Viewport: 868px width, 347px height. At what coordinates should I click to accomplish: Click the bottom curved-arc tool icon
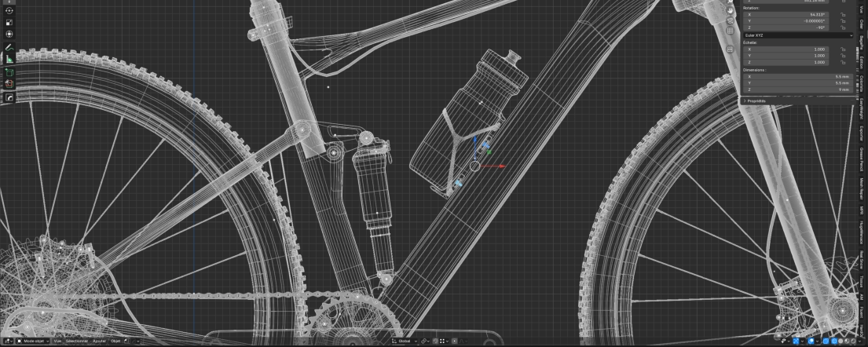(x=9, y=97)
